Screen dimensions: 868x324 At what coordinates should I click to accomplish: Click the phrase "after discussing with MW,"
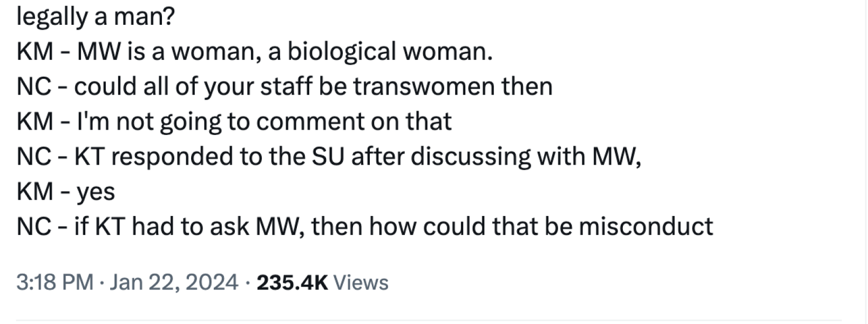tap(496, 157)
